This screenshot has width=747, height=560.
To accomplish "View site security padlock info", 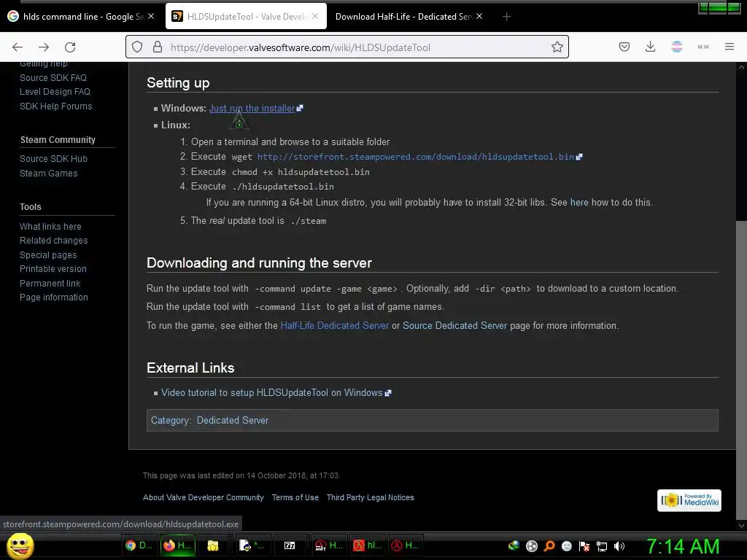I will 158,47.
